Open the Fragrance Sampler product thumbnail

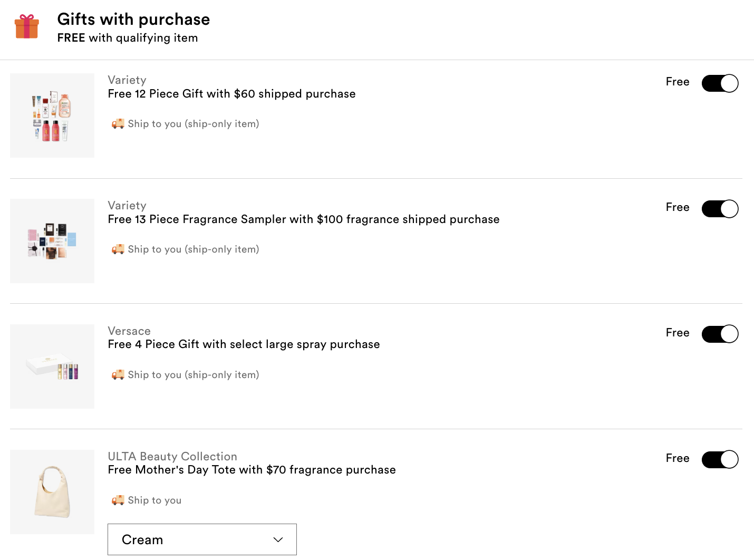(52, 241)
